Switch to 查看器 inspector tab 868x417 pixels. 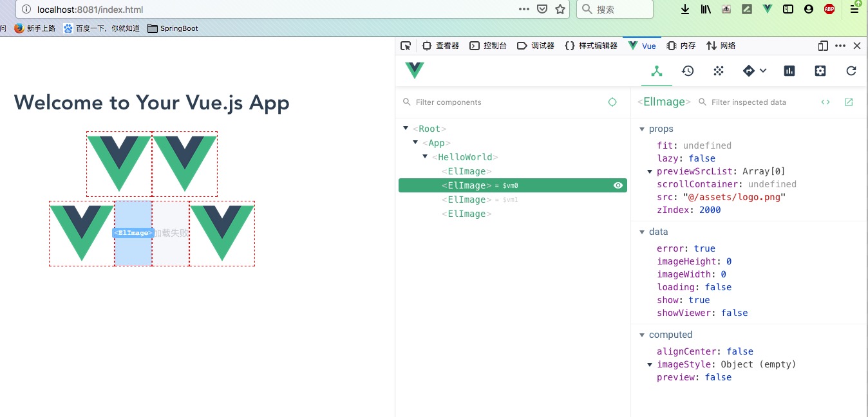click(x=440, y=46)
